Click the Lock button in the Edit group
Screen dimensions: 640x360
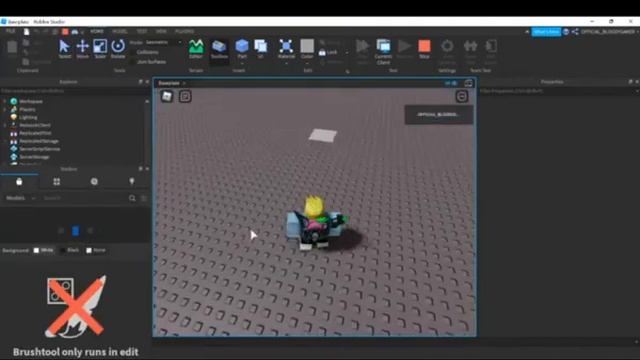point(329,52)
